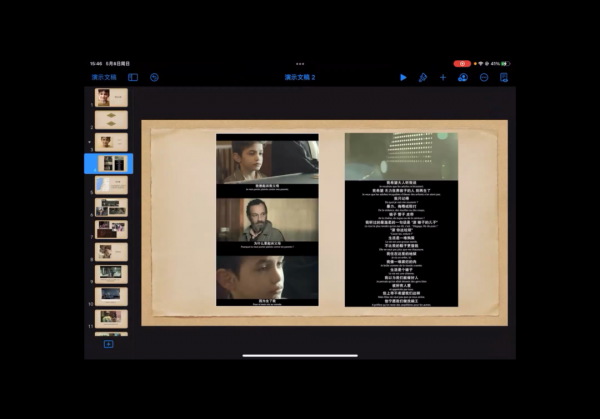Select the right subtitle image on slide
This screenshot has width=600, height=419.
coord(401,219)
